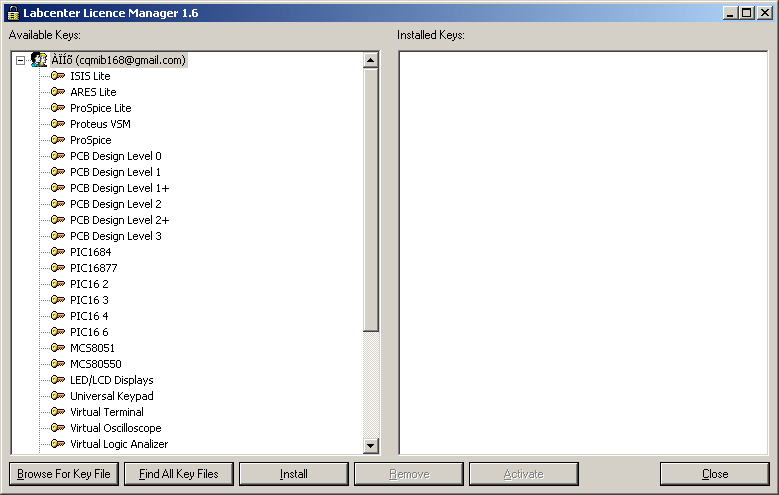Click the Available Keys vertical scrollbar thumb

[x=371, y=200]
